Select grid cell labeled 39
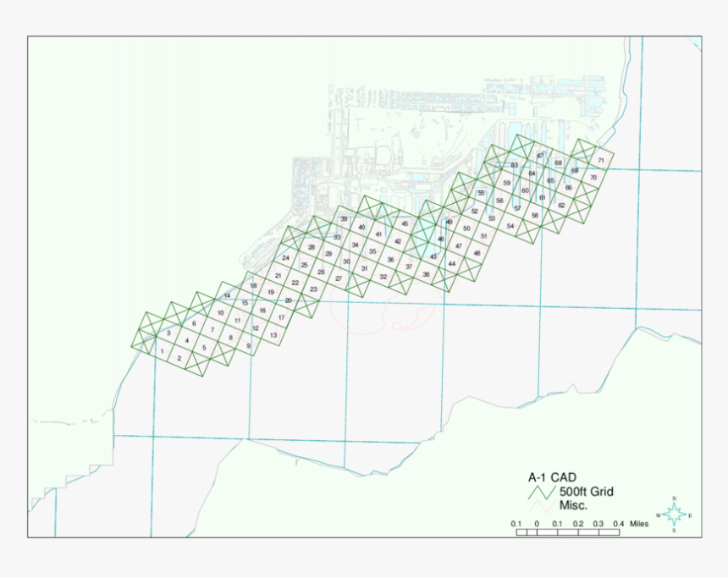This screenshot has width=728, height=578. click(344, 219)
